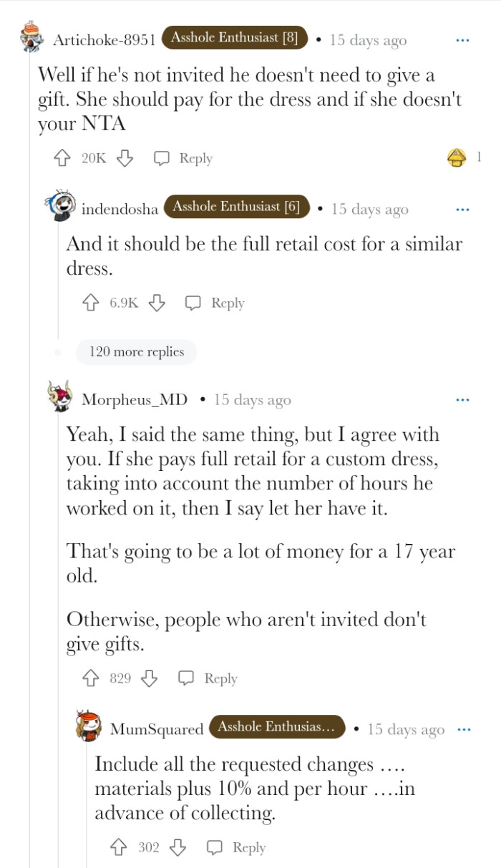Screen dimensions: 501x868
Task: Expand the 120 more replies thread
Action: pos(136,352)
